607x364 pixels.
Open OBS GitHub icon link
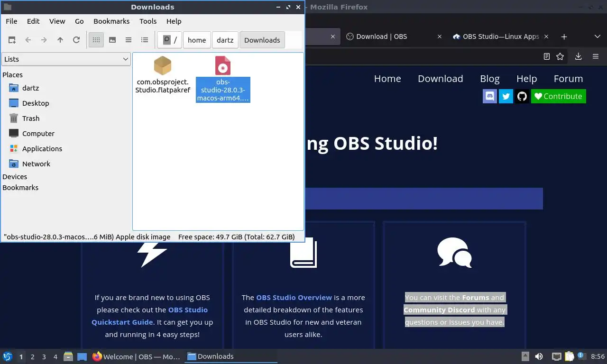coord(522,96)
